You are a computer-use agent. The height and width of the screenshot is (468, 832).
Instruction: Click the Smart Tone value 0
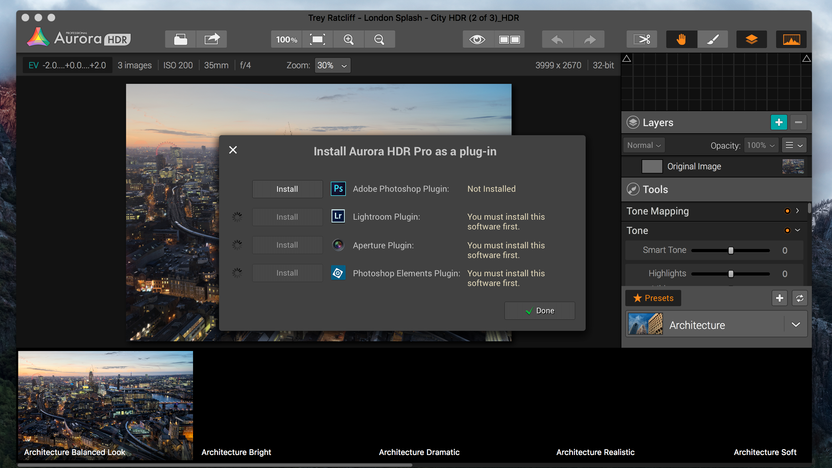pos(785,250)
